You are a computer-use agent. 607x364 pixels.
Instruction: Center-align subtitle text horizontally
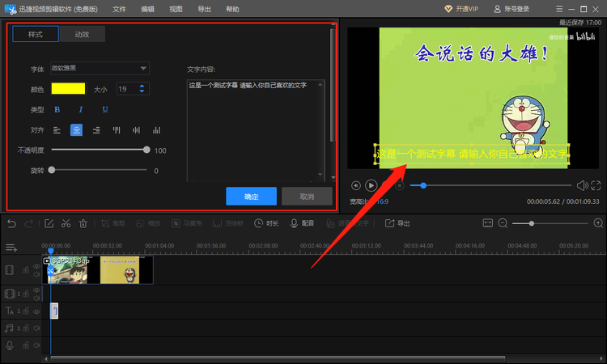pos(76,130)
